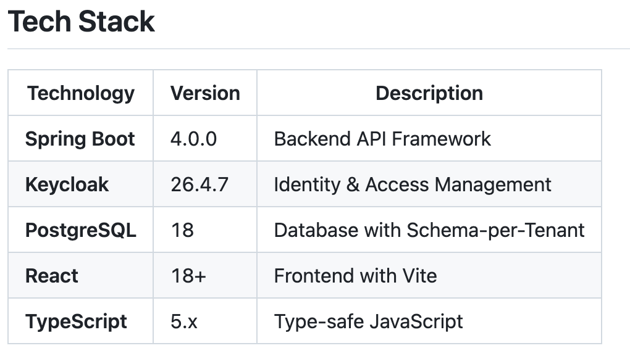Select the PostgreSQL cell
The width and height of the screenshot is (630, 364).
80,230
